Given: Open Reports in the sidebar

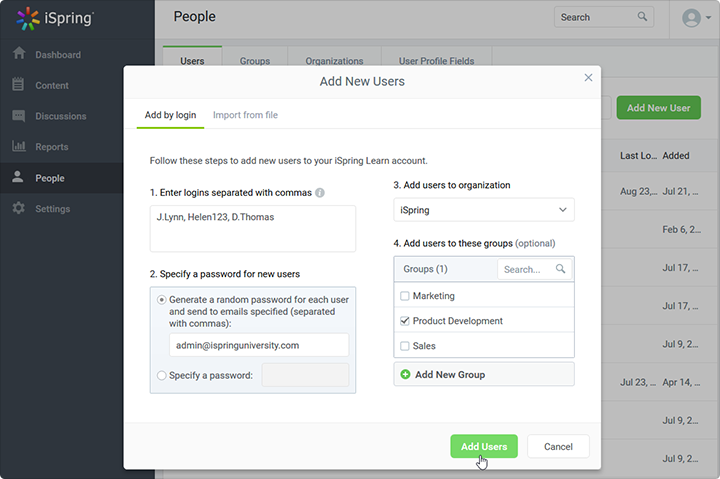Looking at the screenshot, I should (x=52, y=147).
